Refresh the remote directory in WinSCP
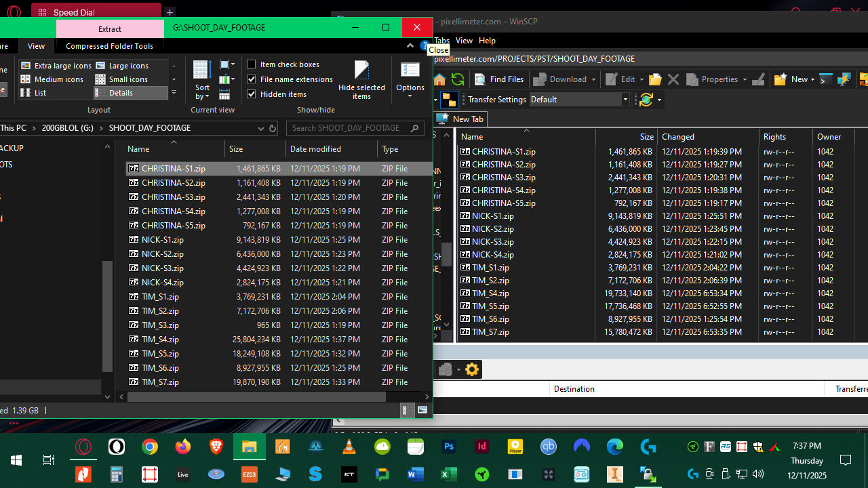 click(x=458, y=79)
